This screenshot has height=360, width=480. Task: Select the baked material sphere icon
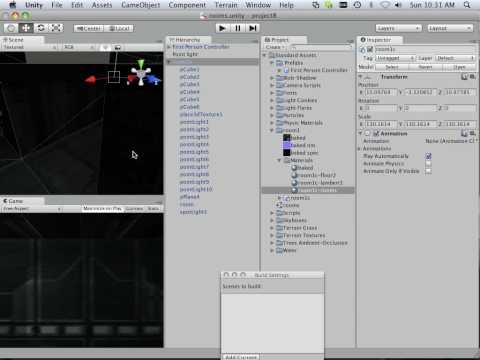tap(294, 168)
